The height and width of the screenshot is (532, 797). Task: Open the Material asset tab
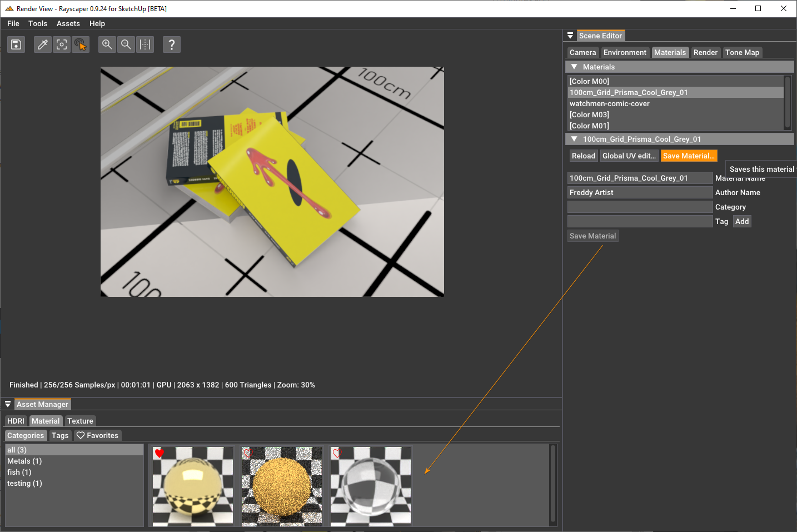[46, 421]
